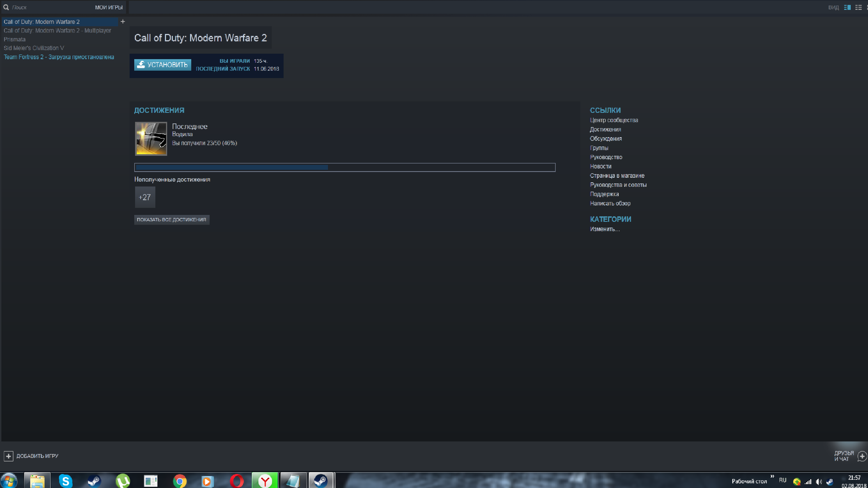
Task: Open ДРУЗЬЯ И ЧАТ panel
Action: [844, 456]
